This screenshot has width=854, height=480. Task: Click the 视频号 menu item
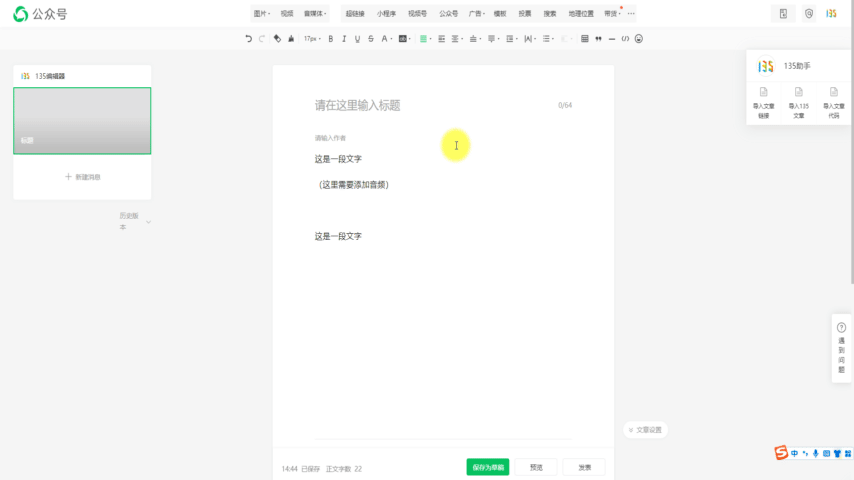pyautogui.click(x=418, y=14)
